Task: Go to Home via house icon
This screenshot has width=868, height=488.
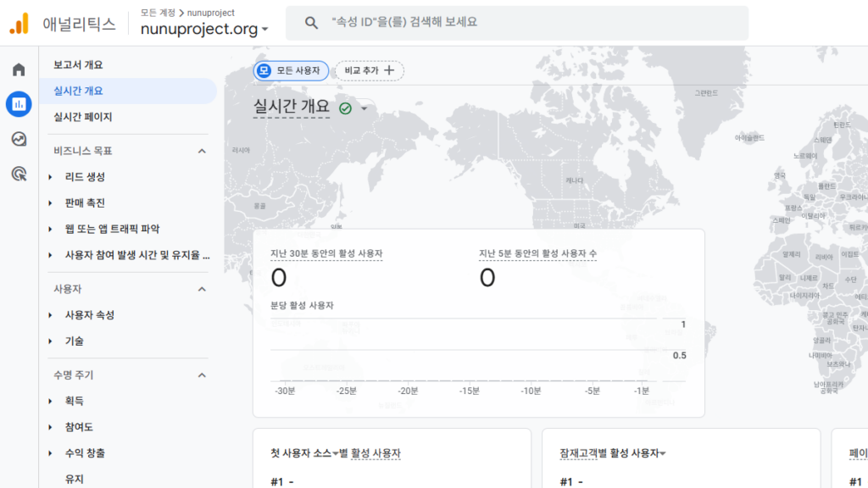Action: pyautogui.click(x=19, y=69)
